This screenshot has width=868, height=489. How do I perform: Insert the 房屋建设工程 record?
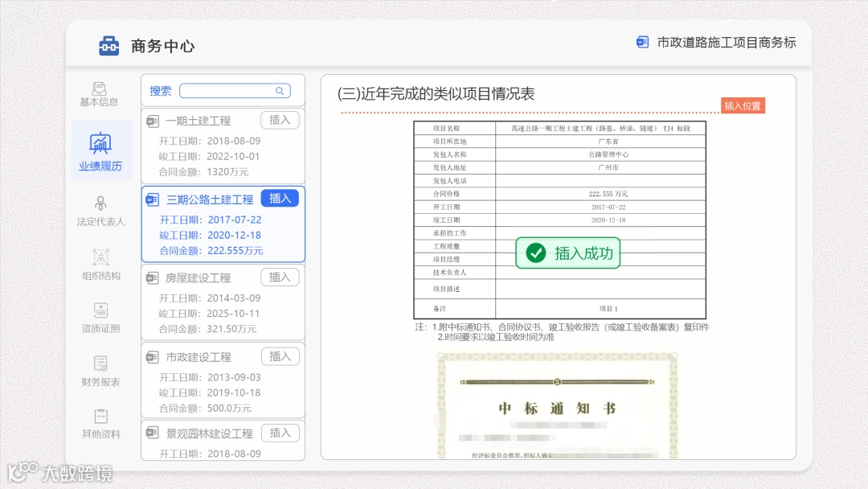pos(280,277)
